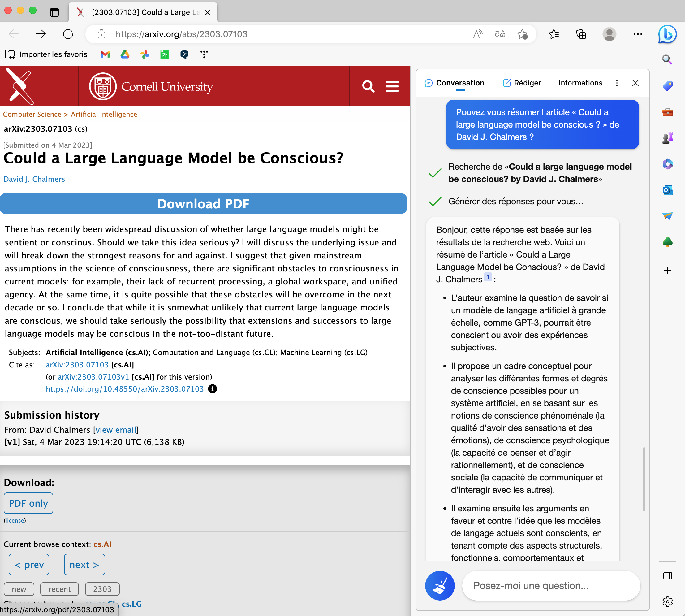
Task: Open the DOI info icon
Action: (x=212, y=389)
